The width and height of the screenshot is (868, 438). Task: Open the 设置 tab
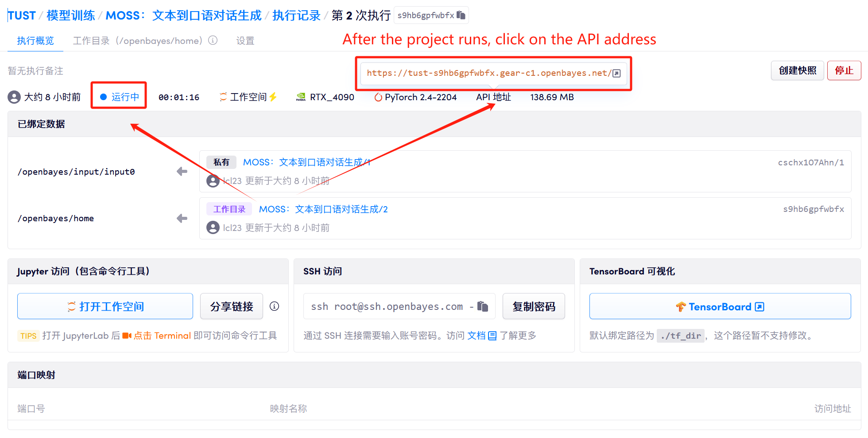pyautogui.click(x=245, y=41)
